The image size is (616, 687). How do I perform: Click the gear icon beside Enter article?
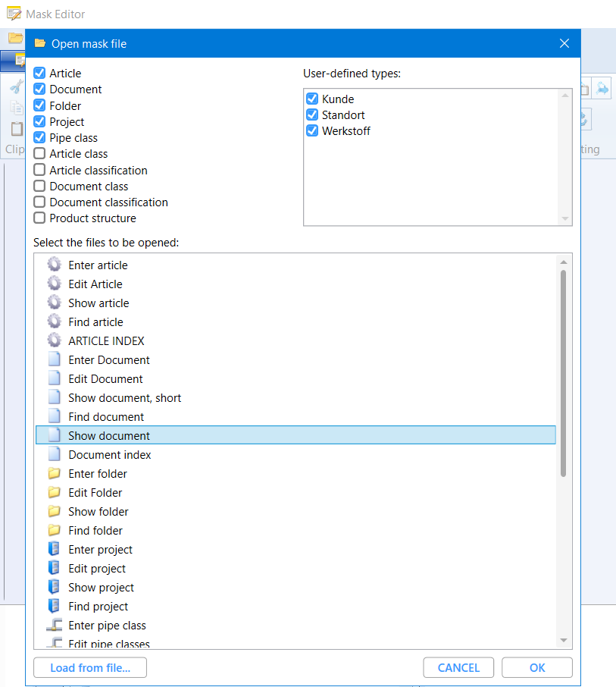[x=54, y=265]
